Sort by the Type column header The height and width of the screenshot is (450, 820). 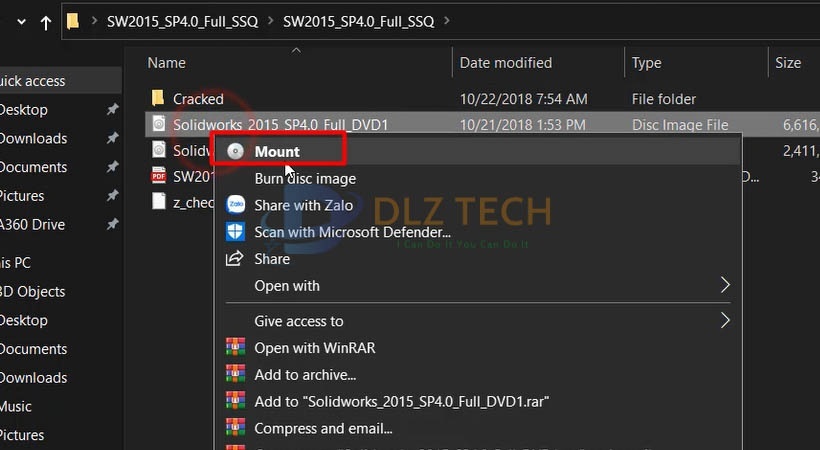click(x=646, y=63)
